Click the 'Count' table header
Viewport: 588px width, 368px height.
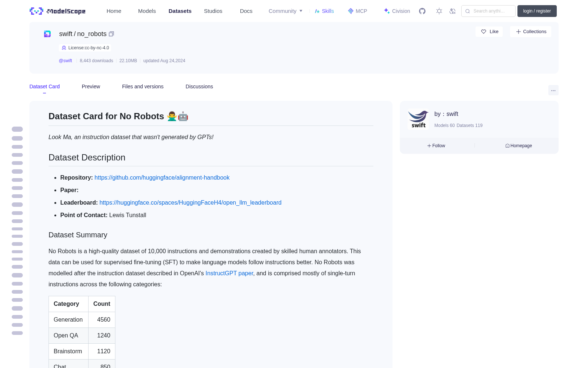[x=102, y=304]
